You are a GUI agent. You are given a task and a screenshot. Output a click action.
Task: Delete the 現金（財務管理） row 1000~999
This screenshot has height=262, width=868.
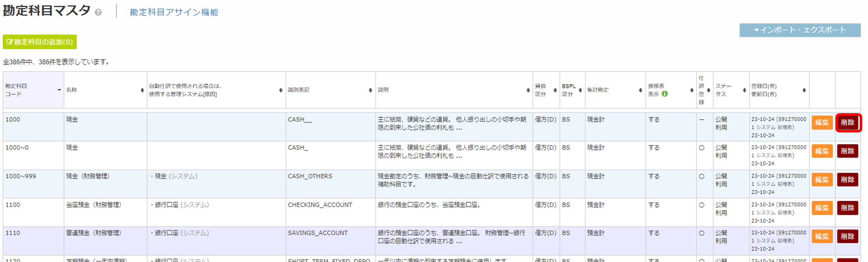pos(848,179)
